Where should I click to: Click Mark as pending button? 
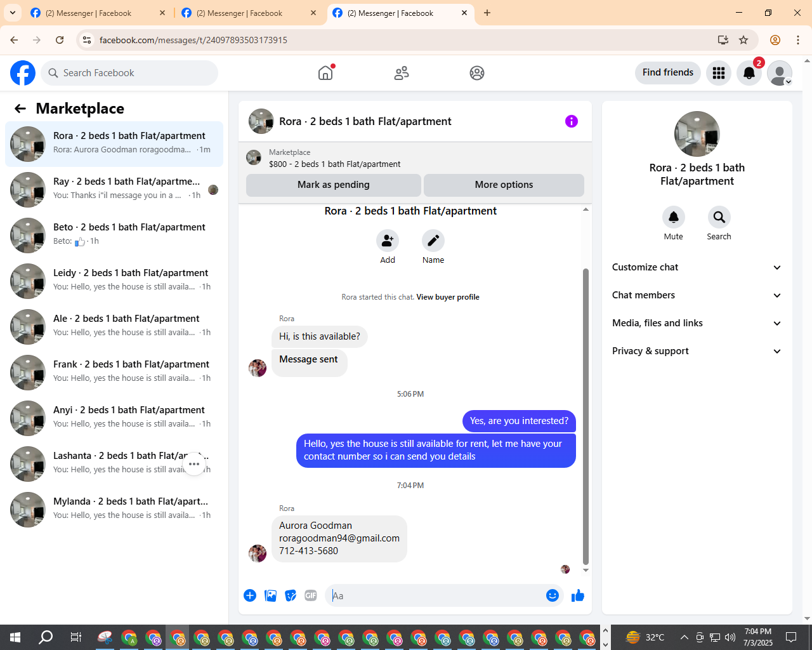[x=334, y=185]
